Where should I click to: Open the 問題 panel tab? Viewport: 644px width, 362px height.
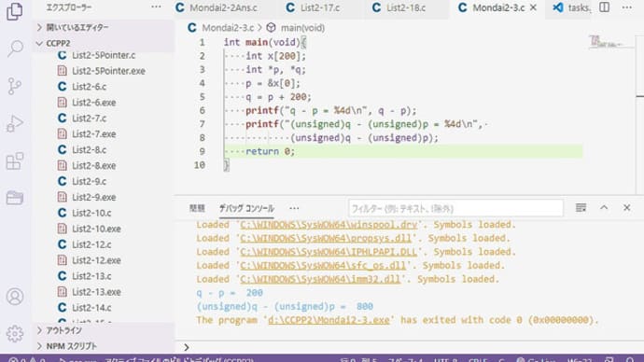[x=197, y=208]
